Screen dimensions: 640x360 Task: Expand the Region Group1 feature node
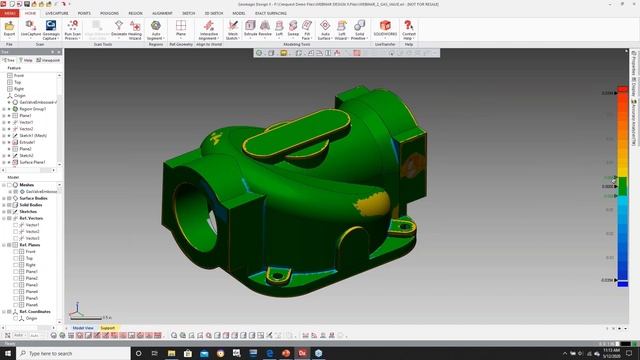4,109
